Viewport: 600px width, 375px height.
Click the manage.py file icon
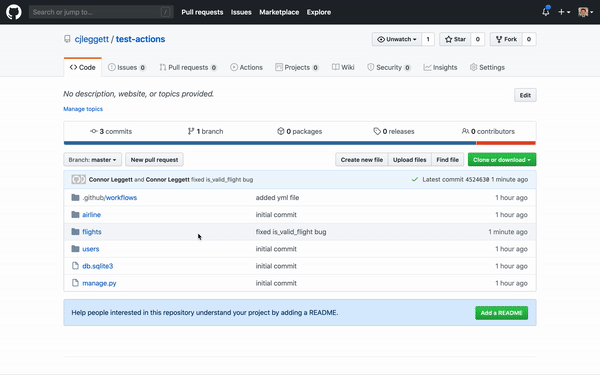75,283
